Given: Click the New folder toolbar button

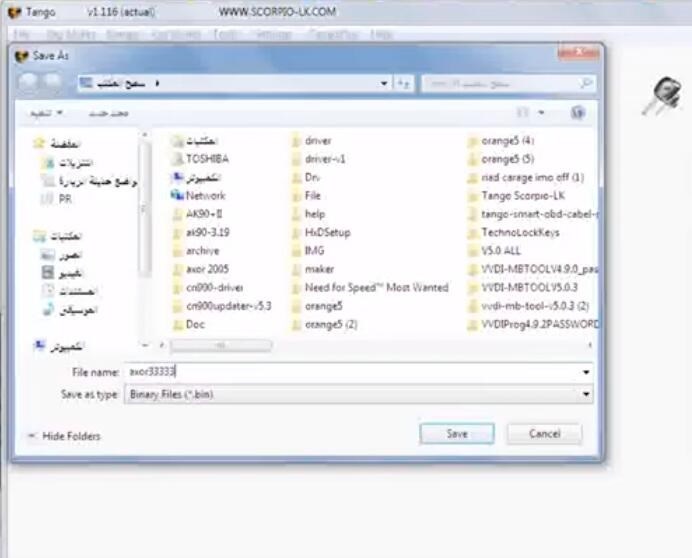Looking at the screenshot, I should (109, 113).
